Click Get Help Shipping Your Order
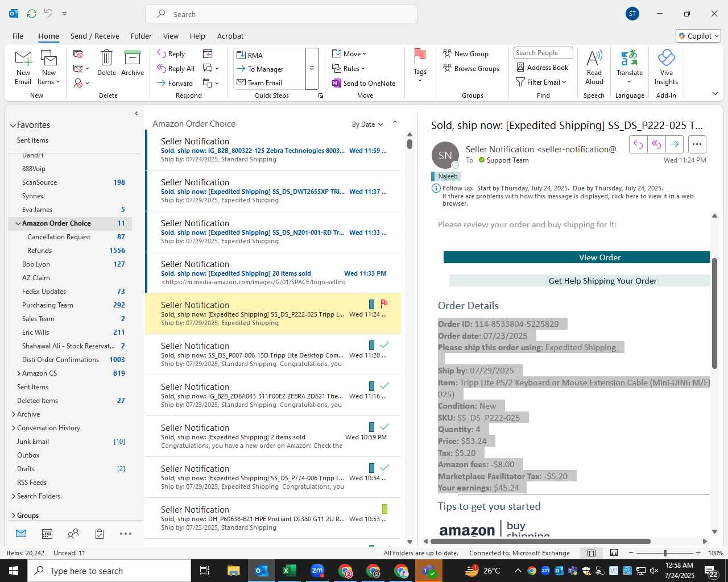This screenshot has width=728, height=582. click(x=580, y=281)
